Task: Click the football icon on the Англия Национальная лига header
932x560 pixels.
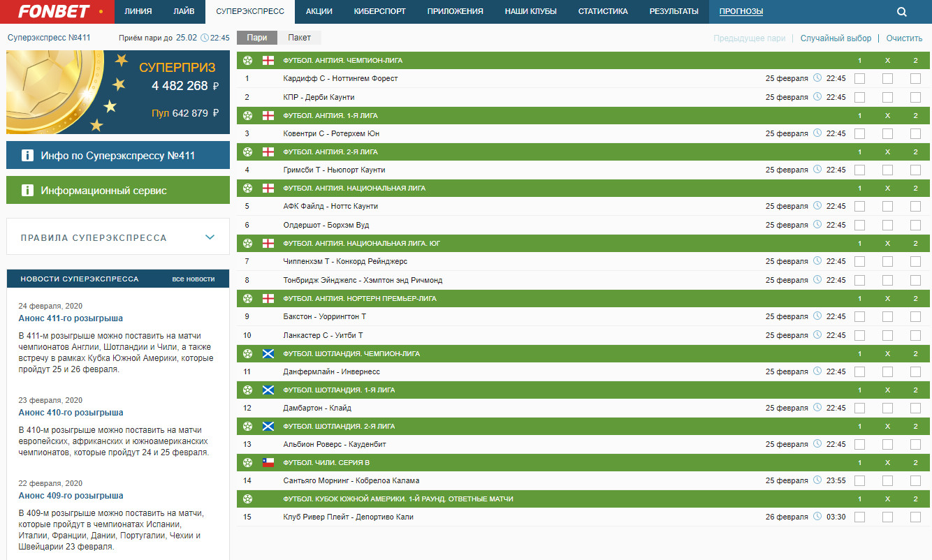Action: [x=247, y=188]
